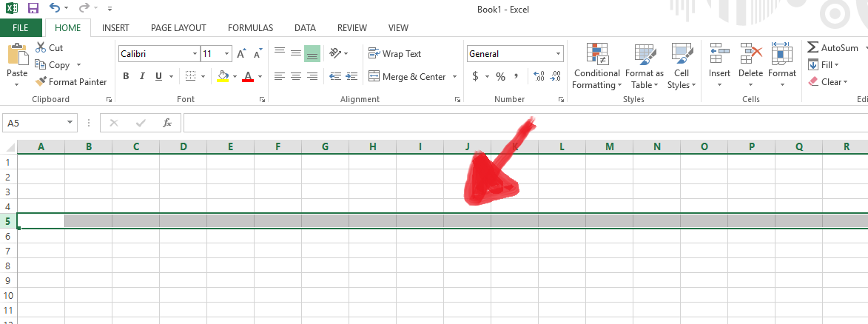Apply Percent Style format

coord(500,76)
